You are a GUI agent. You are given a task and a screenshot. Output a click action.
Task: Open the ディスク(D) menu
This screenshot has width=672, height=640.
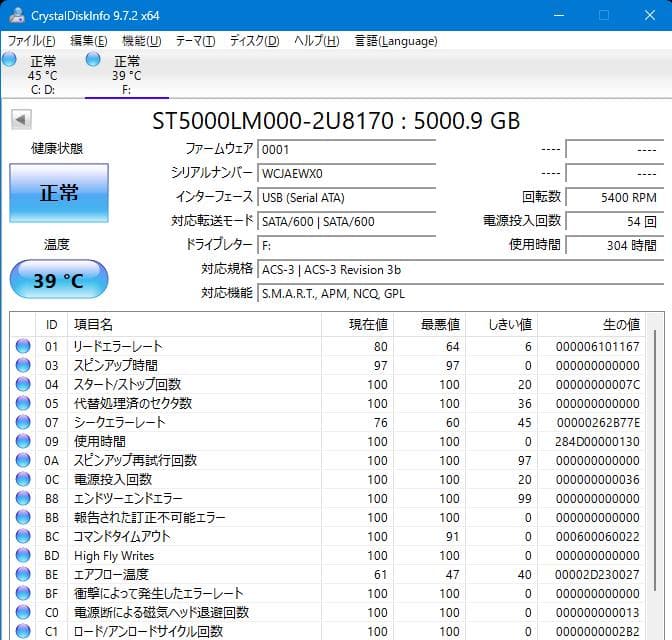click(x=255, y=41)
